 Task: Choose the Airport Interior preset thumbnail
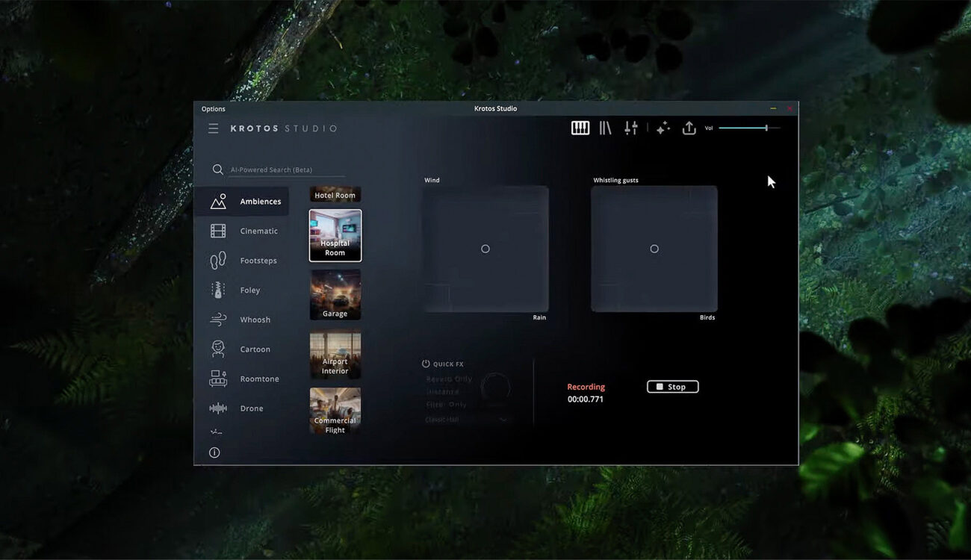335,354
